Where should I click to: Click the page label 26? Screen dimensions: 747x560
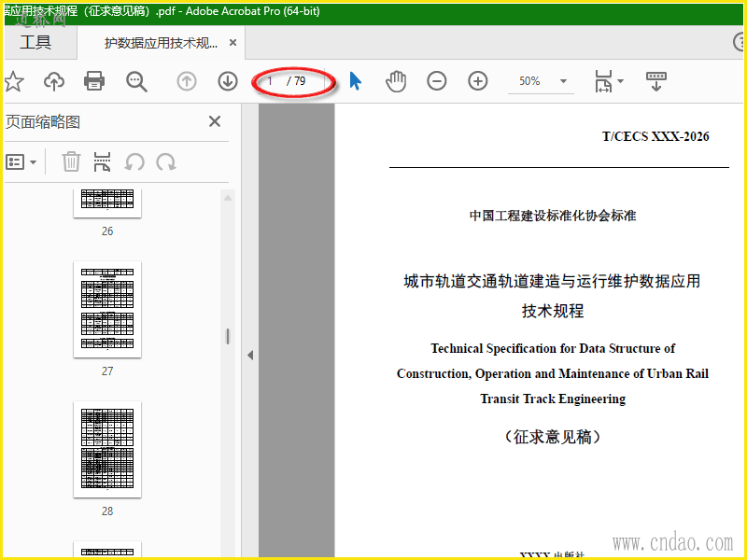(107, 231)
